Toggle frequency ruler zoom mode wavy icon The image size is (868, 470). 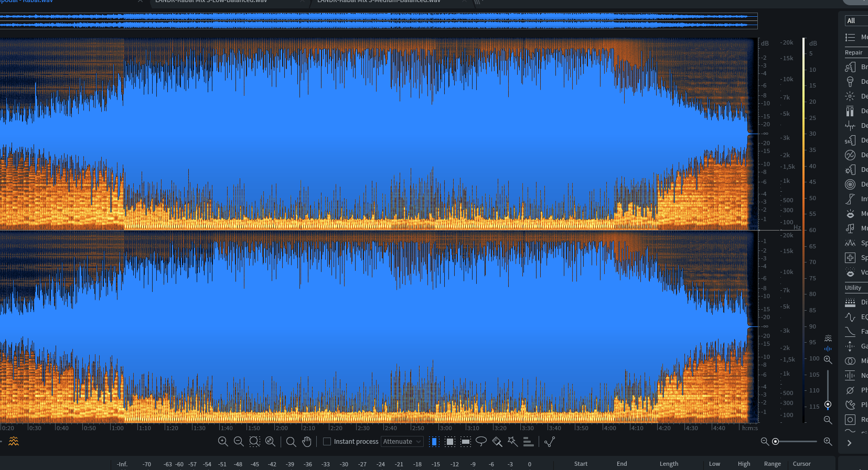[x=828, y=338]
